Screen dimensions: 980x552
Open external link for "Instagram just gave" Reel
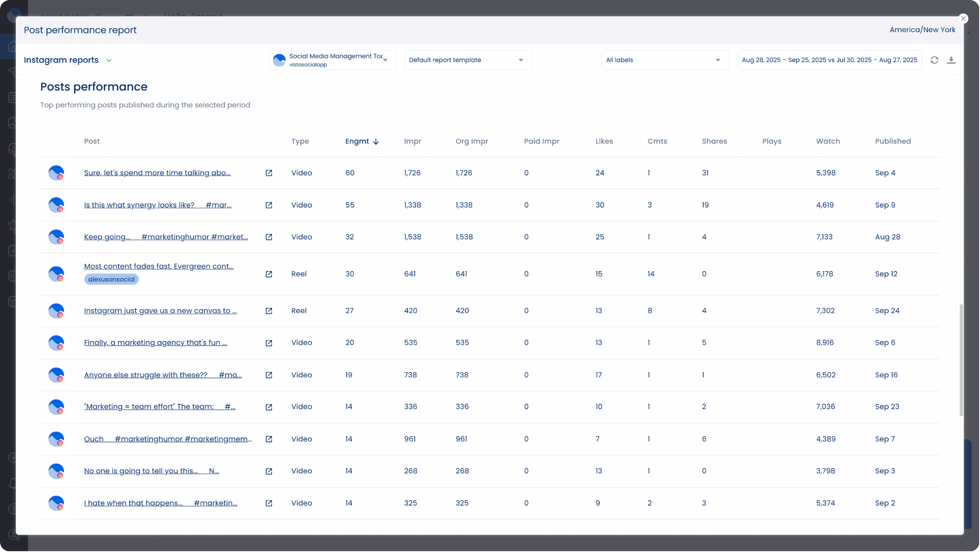pyautogui.click(x=269, y=311)
